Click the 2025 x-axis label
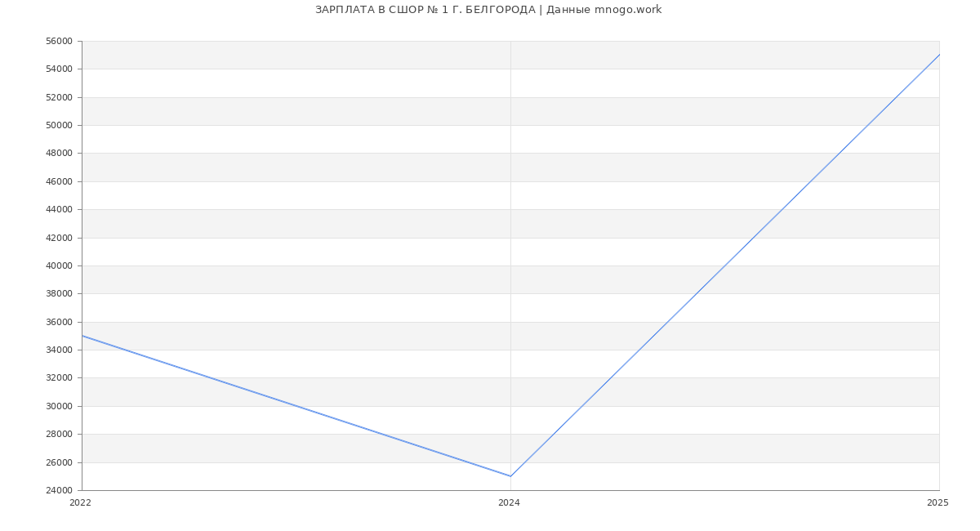 (x=938, y=503)
